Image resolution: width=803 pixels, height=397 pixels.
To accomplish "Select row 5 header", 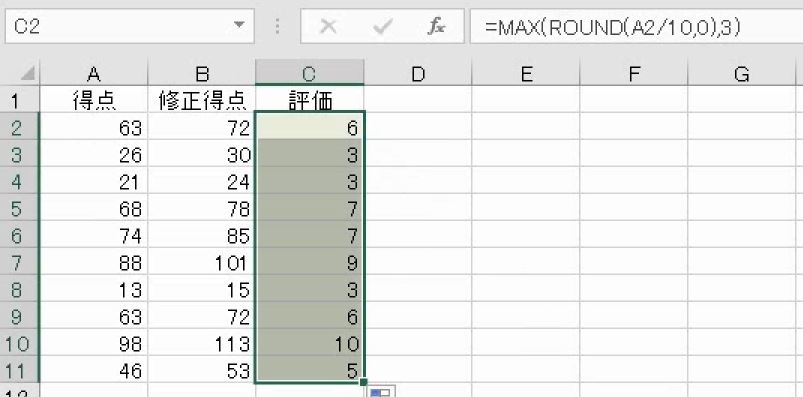I will pos(19,208).
